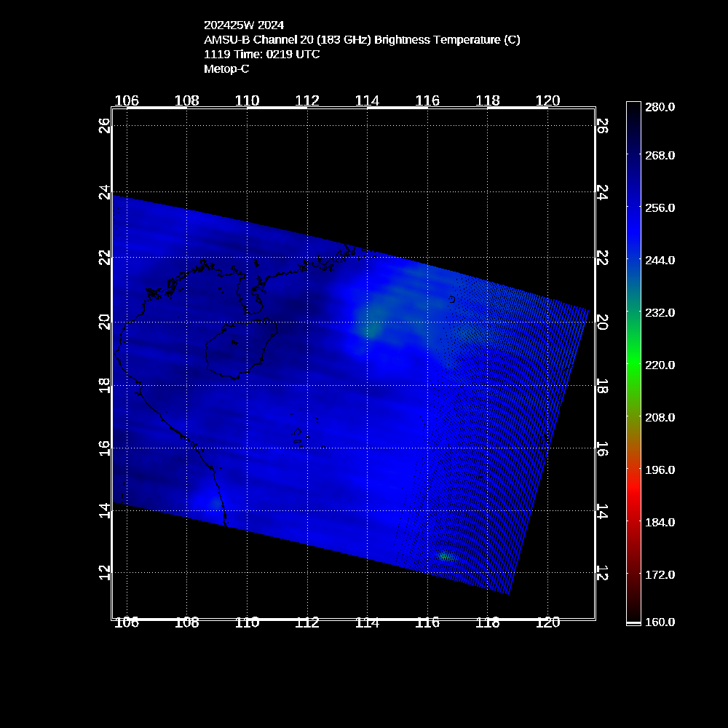Click the 196.0 colorbar label
The image size is (728, 728).
(x=660, y=470)
